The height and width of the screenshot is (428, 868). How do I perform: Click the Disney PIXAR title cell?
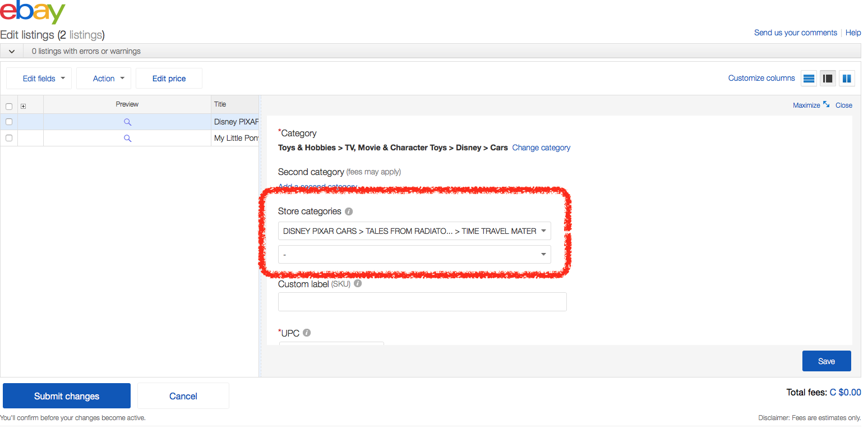click(236, 122)
